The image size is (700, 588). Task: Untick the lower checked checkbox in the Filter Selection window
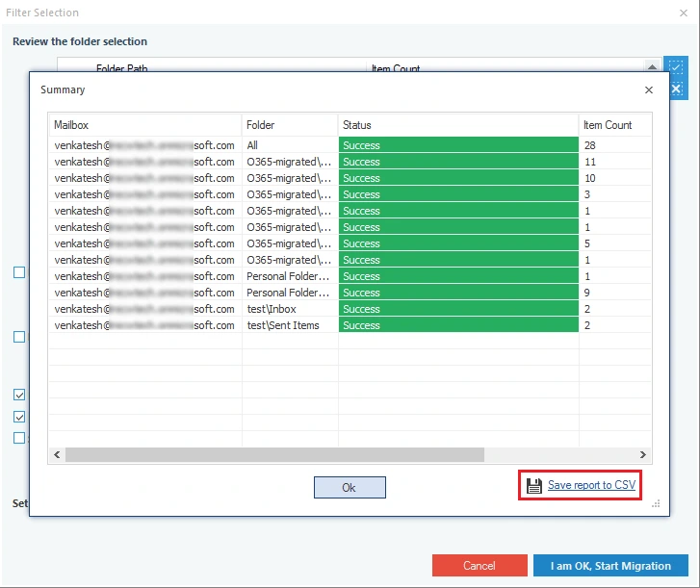pyautogui.click(x=19, y=417)
